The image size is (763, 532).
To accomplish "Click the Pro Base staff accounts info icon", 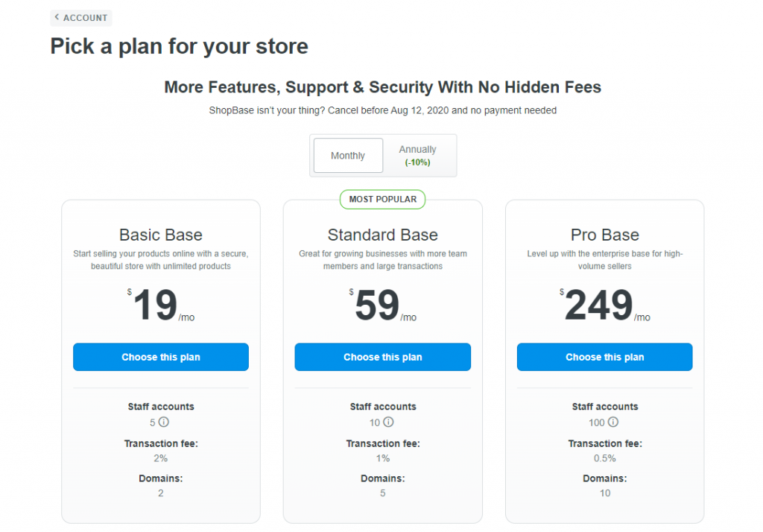I will click(x=613, y=422).
